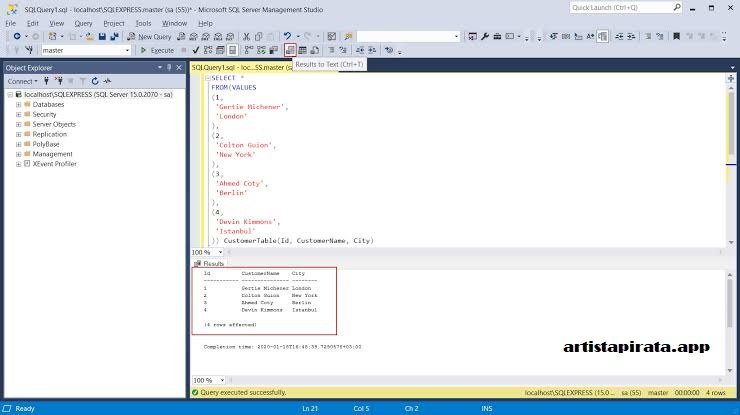740x415 pixels.
Task: Expand the Management node
Action: [18, 154]
